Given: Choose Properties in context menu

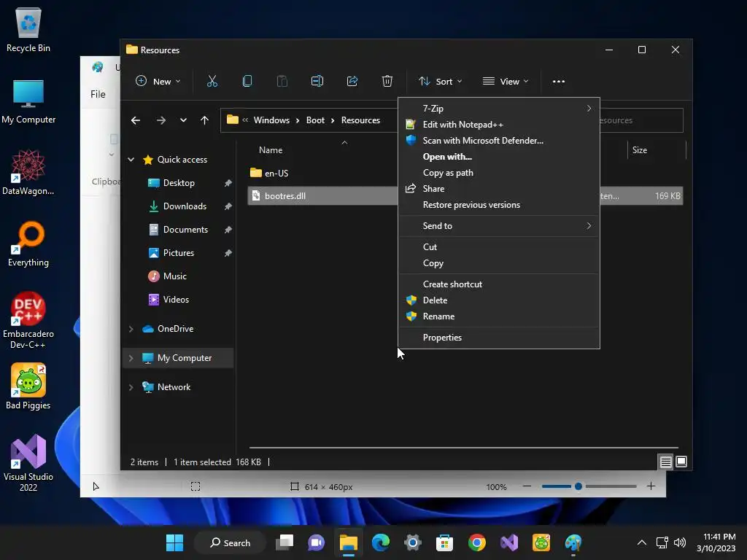Looking at the screenshot, I should click(499, 338).
